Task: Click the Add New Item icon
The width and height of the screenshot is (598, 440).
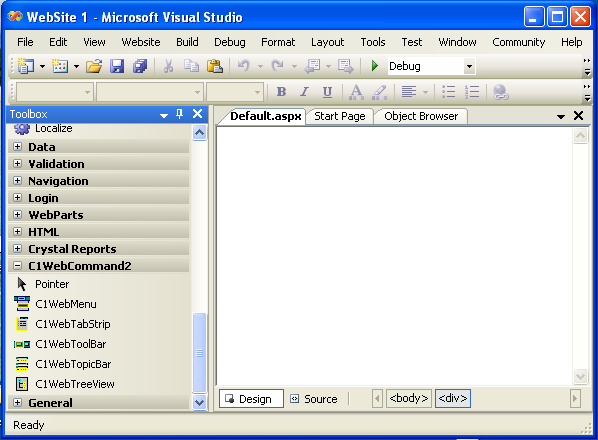Action: click(60, 66)
